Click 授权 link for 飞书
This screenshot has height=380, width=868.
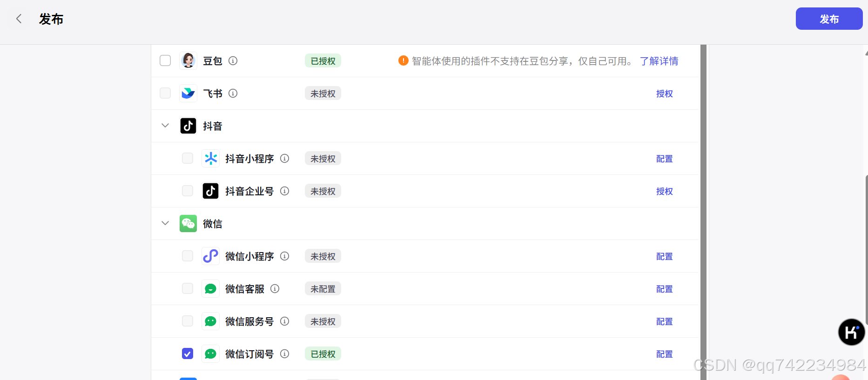click(x=664, y=93)
